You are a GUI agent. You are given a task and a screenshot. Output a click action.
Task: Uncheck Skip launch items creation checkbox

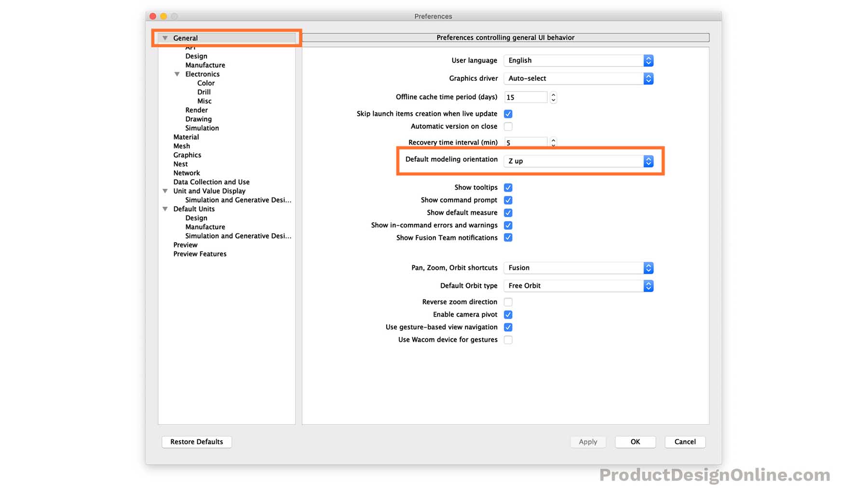point(508,114)
